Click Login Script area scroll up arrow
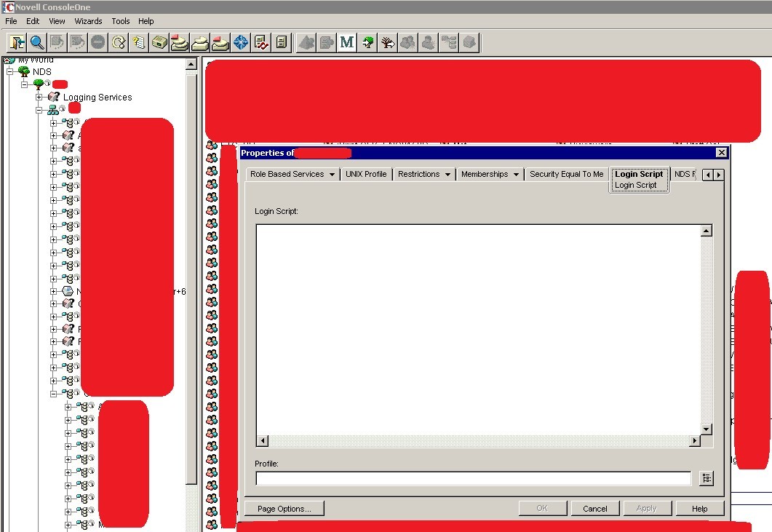772x532 pixels. (707, 231)
